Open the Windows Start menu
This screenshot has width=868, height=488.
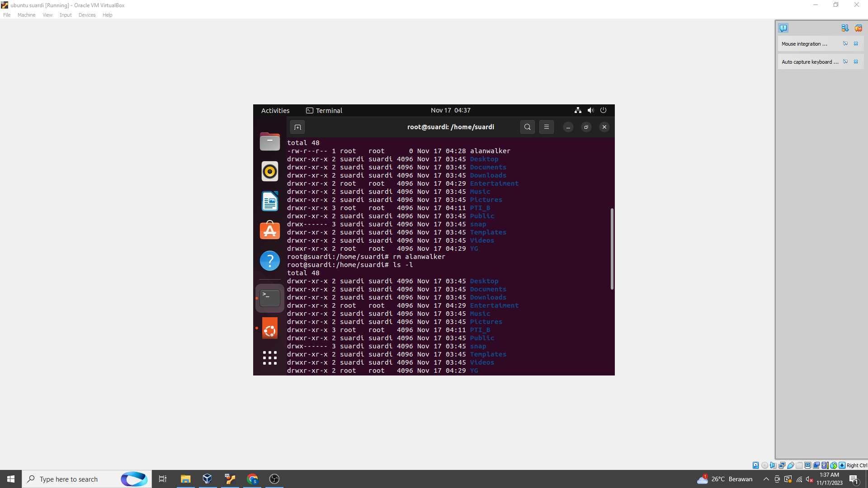tap(11, 479)
